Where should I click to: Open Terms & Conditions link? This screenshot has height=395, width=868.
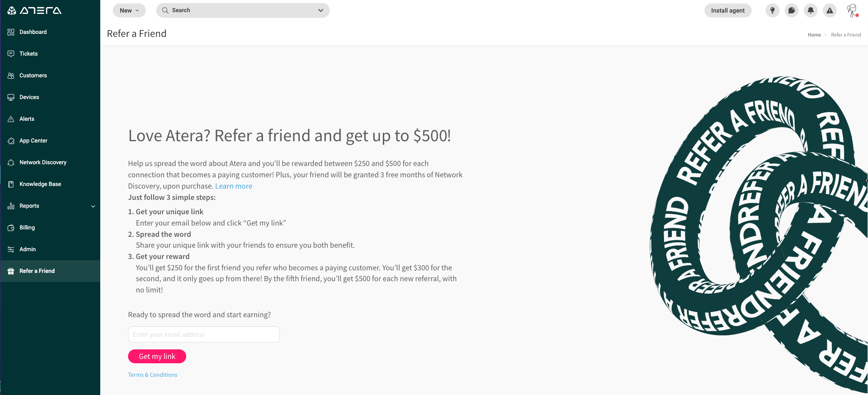(x=153, y=375)
